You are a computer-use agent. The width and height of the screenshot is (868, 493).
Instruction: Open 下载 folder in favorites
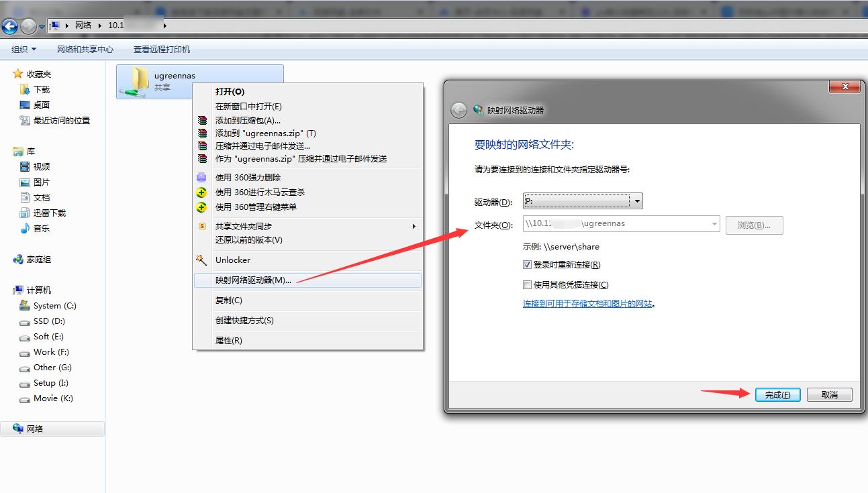[42, 89]
